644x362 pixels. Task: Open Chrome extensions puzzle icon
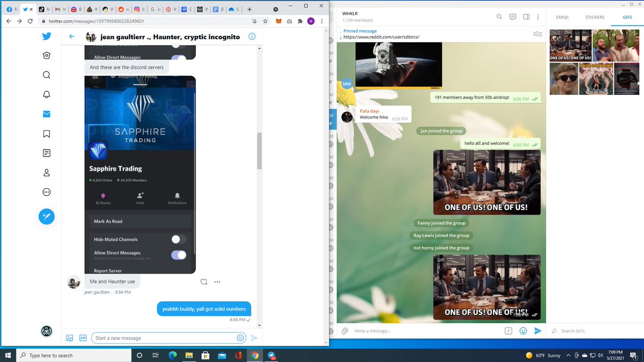tap(300, 21)
